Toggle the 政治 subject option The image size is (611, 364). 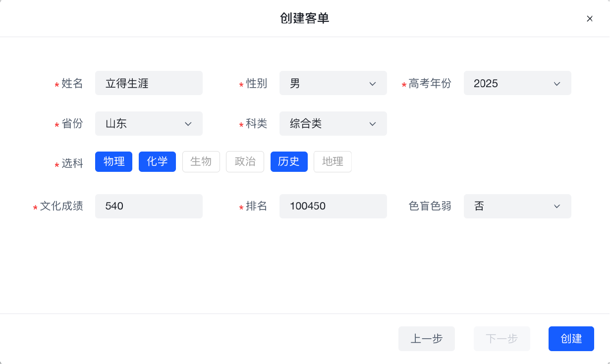point(245,161)
